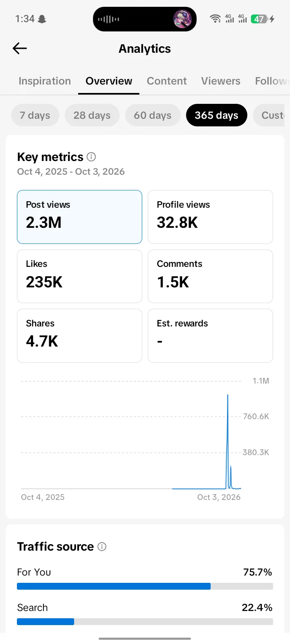Image resolution: width=290 pixels, height=644 pixels.
Task: Tap the Snapchat notification icon in status bar
Action: click(x=42, y=19)
